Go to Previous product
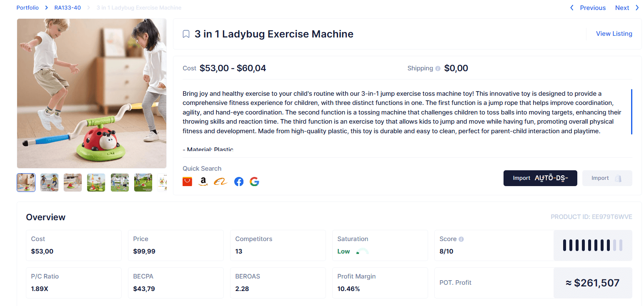The height and width of the screenshot is (306, 644). 588,8
